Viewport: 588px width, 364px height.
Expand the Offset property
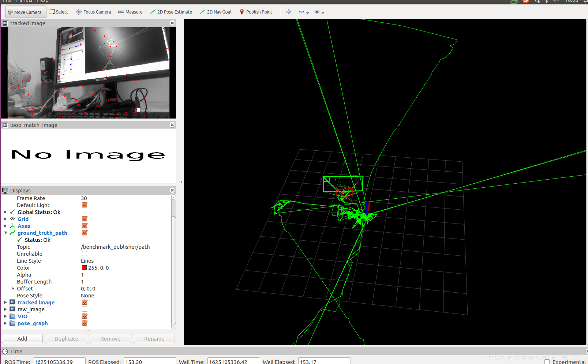click(x=13, y=288)
